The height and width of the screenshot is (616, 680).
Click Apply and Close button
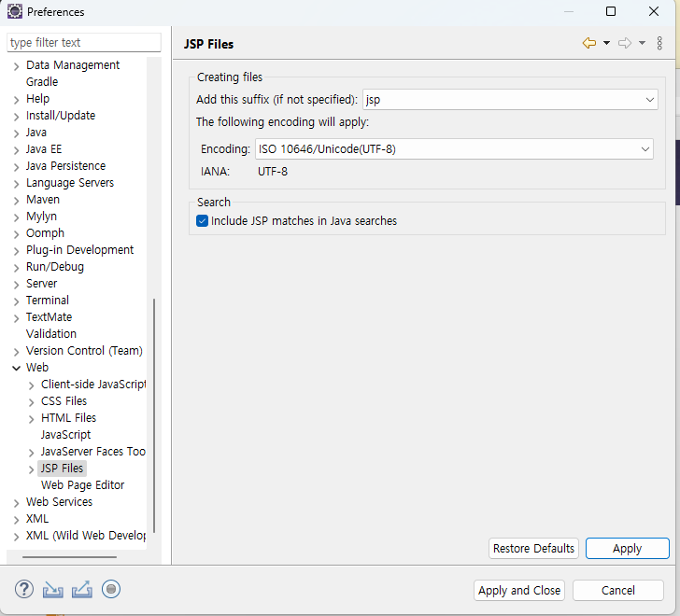pos(519,591)
